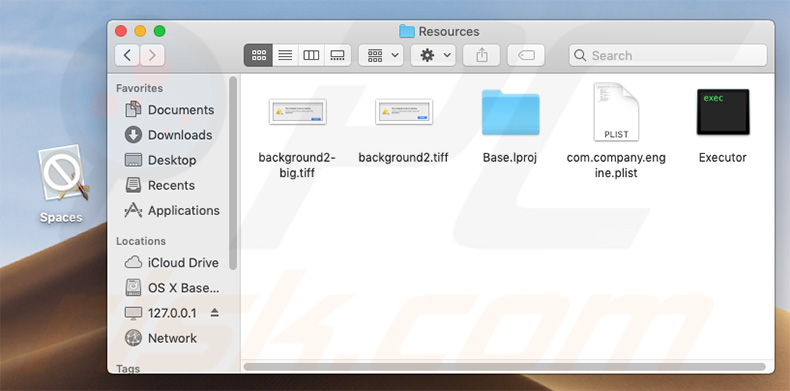The image size is (790, 391).
Task: Open the gear action menu
Action: click(433, 55)
